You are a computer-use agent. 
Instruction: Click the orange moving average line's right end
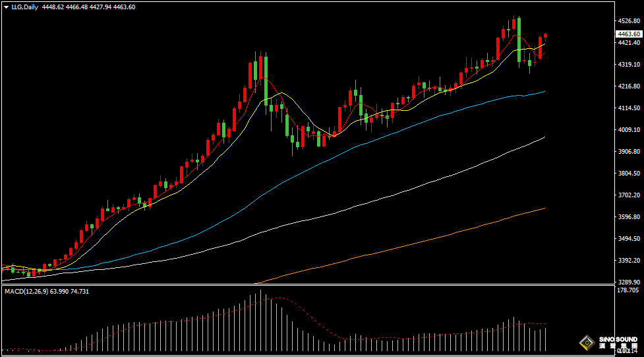544,209
